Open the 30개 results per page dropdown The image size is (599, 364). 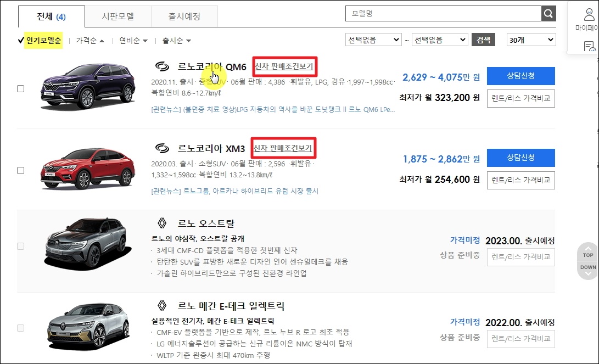pos(531,40)
